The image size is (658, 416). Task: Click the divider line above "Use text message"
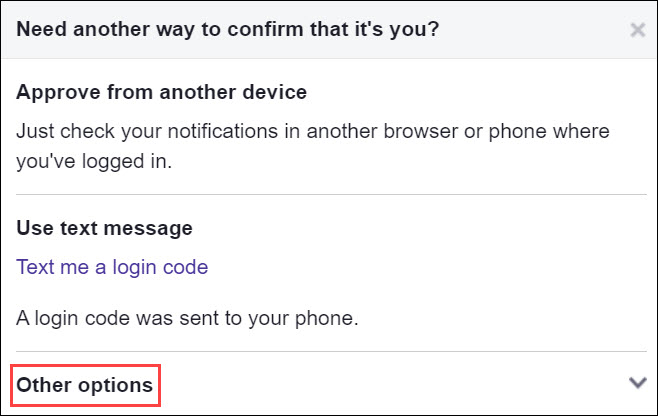(x=328, y=194)
